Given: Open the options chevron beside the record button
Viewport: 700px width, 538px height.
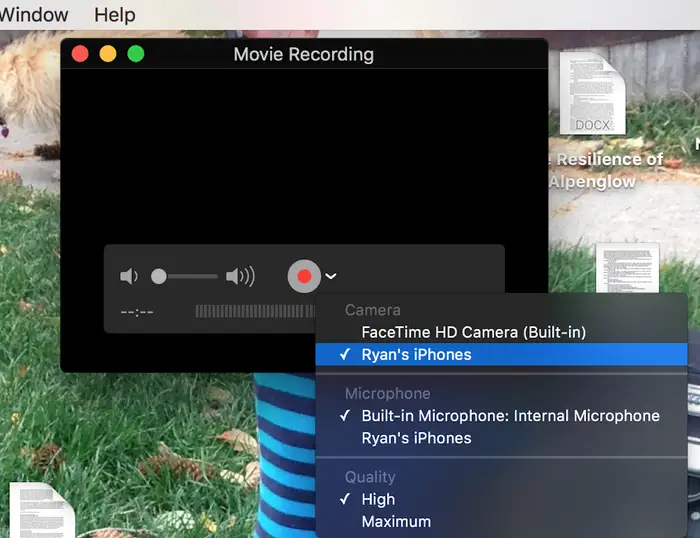Looking at the screenshot, I should point(331,277).
